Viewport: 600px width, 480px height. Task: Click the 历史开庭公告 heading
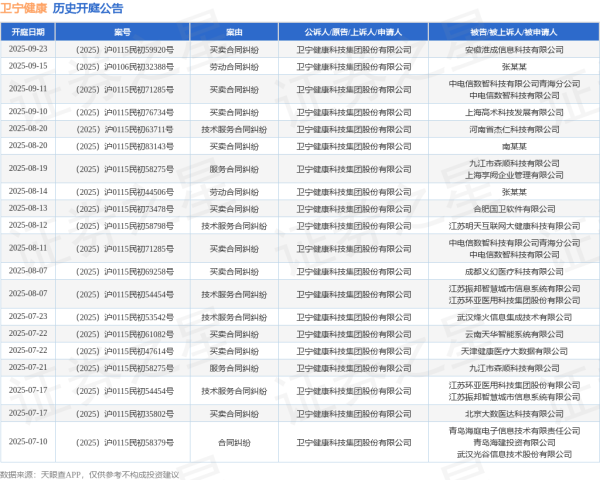coord(88,9)
